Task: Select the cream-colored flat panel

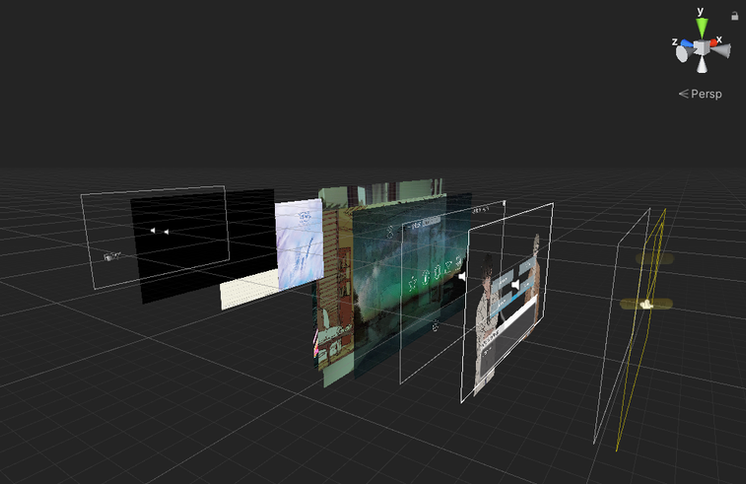Action: tap(249, 289)
